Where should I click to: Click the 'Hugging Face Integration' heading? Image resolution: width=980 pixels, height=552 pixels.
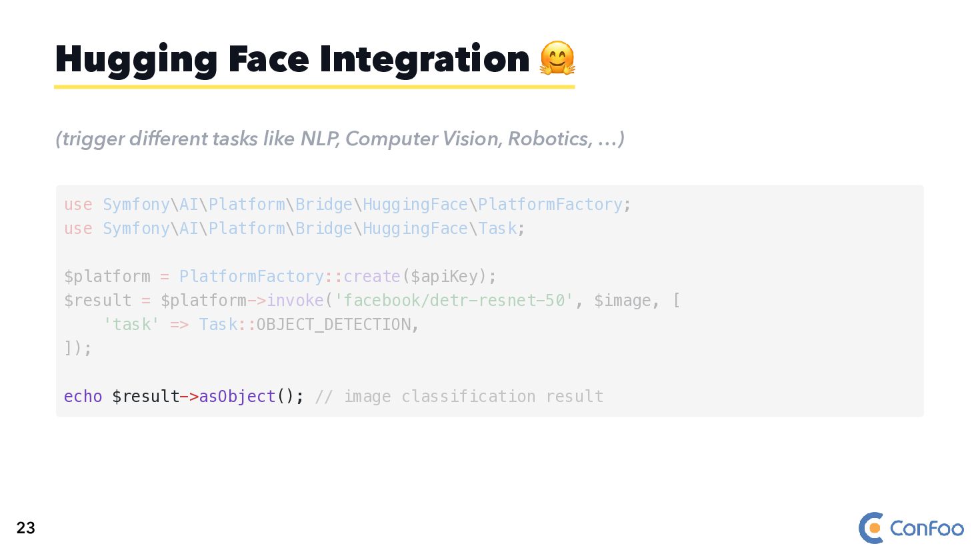tap(292, 59)
